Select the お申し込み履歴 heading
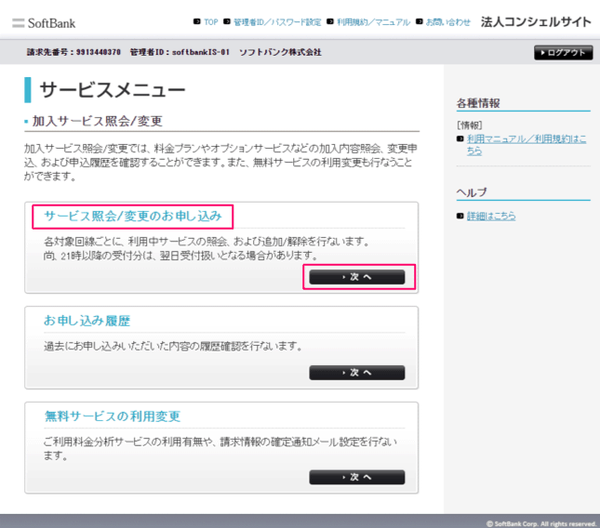Image resolution: width=600 pixels, height=528 pixels. [87, 321]
